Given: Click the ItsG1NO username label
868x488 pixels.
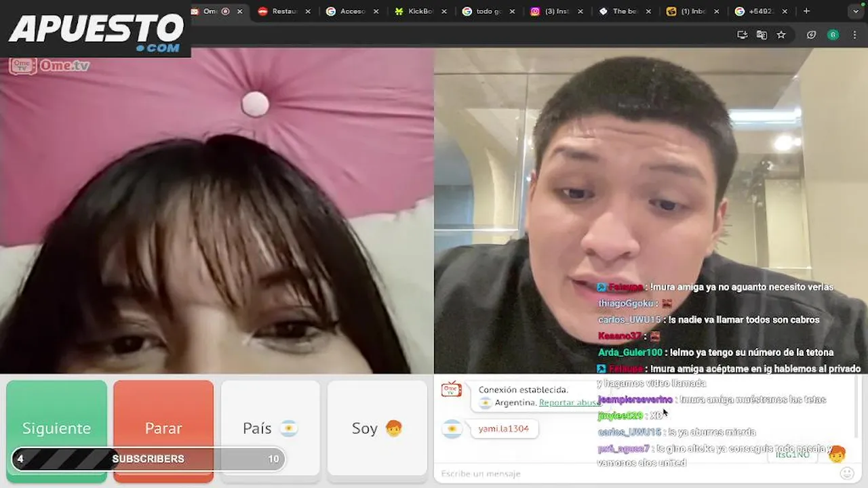Looking at the screenshot, I should point(793,454).
